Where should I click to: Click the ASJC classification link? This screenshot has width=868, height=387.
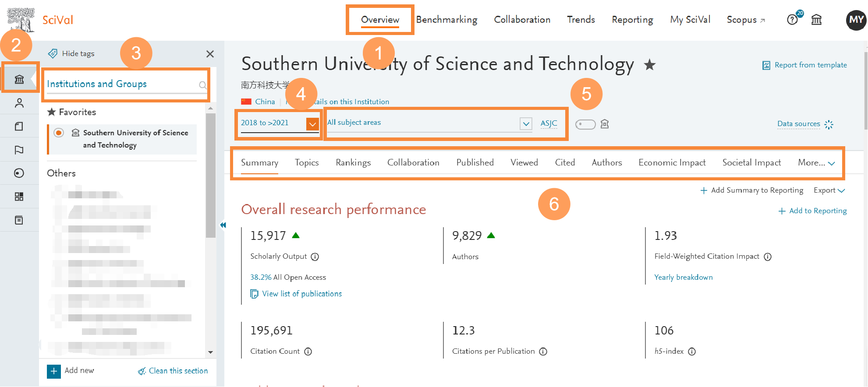tap(549, 123)
